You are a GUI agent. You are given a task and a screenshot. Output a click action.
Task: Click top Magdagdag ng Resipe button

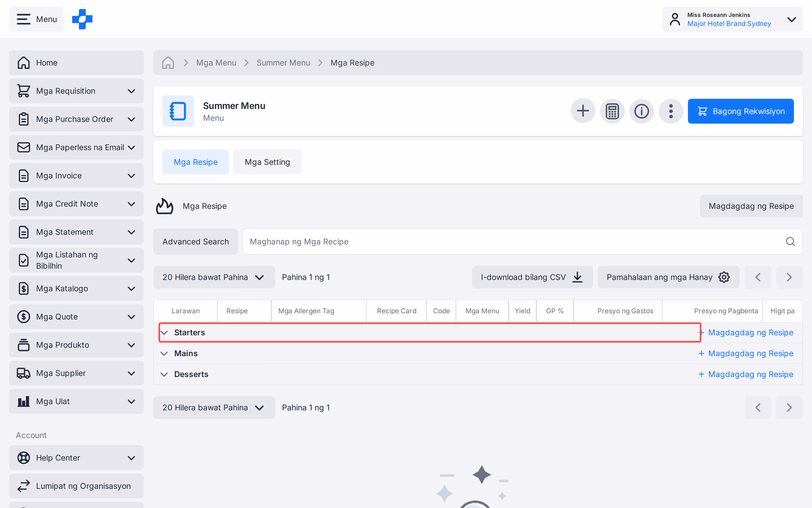point(751,206)
